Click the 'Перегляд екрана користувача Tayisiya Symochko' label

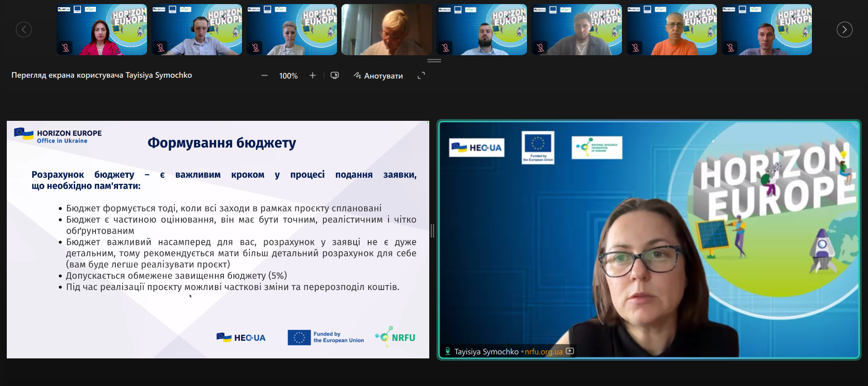(x=102, y=75)
